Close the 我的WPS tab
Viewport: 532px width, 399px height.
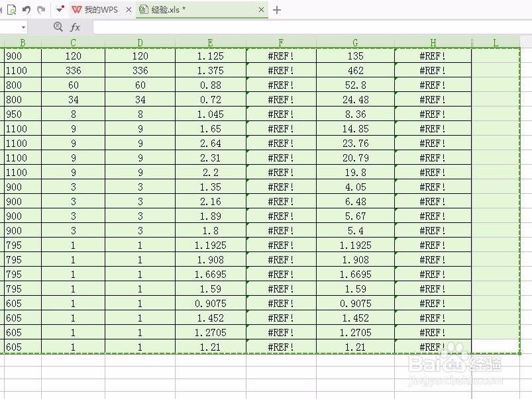[x=129, y=10]
